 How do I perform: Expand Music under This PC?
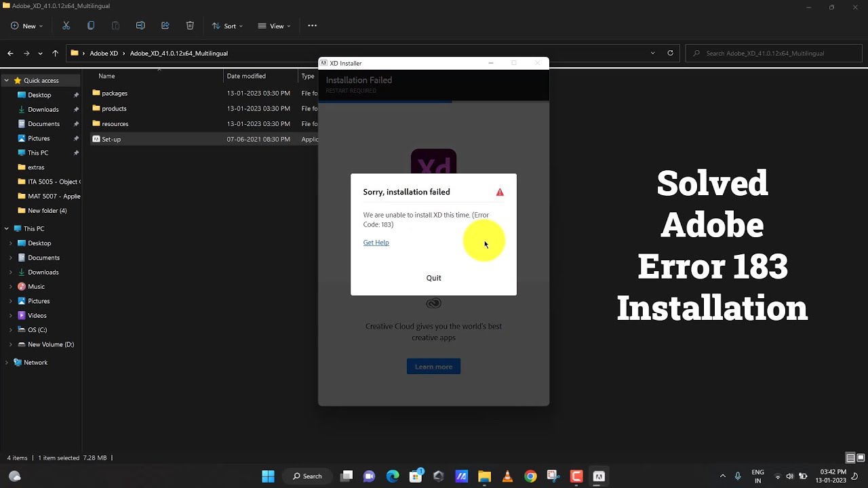pyautogui.click(x=10, y=287)
